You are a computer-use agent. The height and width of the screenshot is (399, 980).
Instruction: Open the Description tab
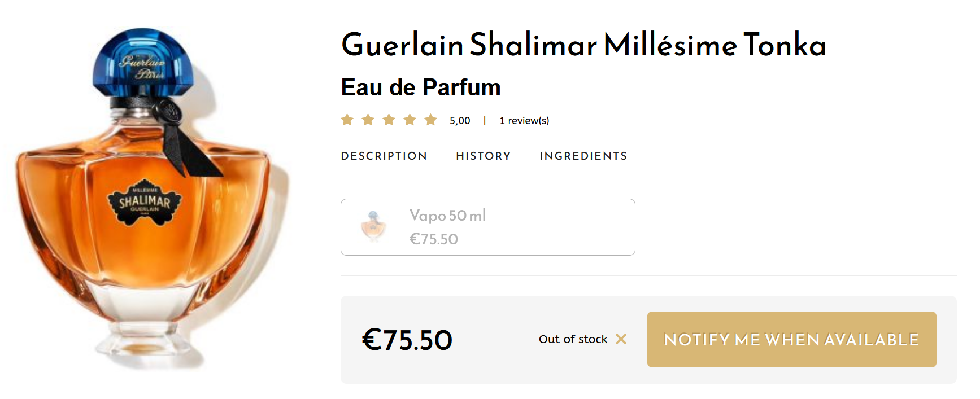pyautogui.click(x=384, y=156)
